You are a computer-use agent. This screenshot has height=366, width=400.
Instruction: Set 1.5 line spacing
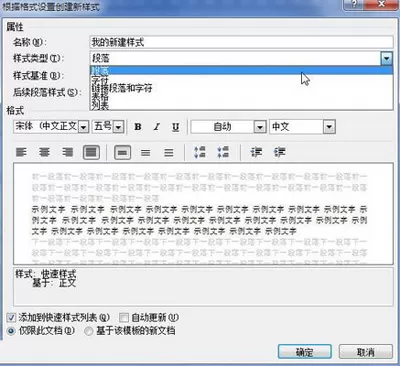pos(145,153)
